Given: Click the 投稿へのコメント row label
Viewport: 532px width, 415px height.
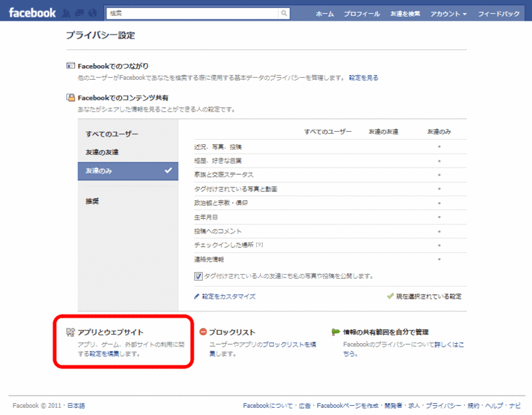Looking at the screenshot, I should coord(218,231).
